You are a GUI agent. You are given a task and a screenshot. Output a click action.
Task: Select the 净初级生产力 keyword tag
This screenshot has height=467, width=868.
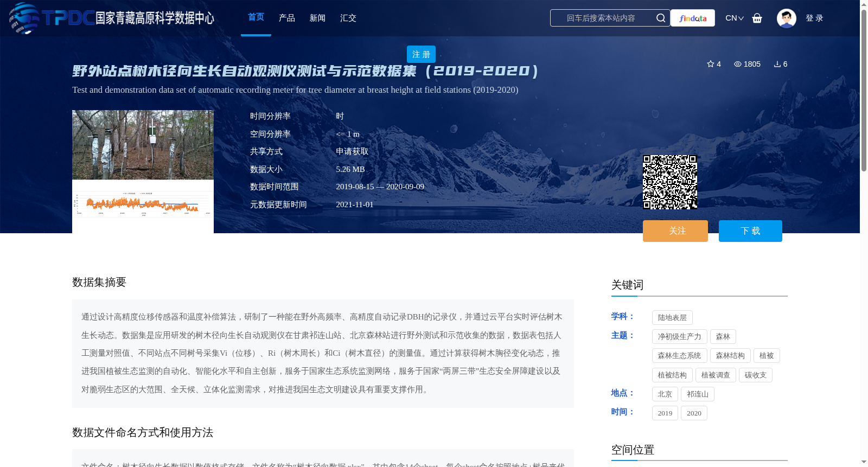tap(680, 337)
